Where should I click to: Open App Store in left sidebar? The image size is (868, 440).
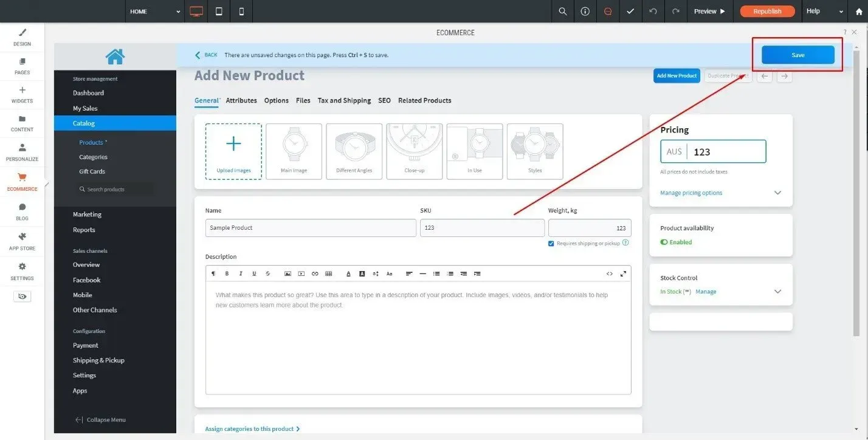(22, 241)
